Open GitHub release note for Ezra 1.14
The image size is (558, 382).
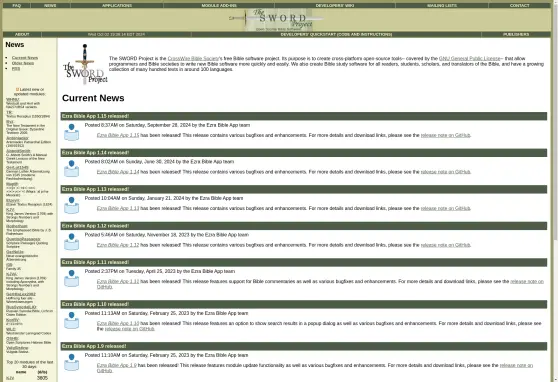(x=446, y=172)
